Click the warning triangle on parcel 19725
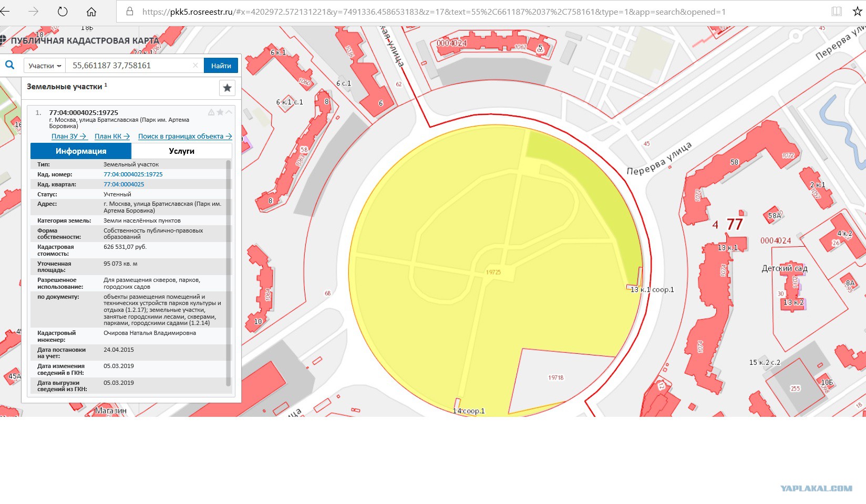This screenshot has height=504, width=866. coord(211,112)
